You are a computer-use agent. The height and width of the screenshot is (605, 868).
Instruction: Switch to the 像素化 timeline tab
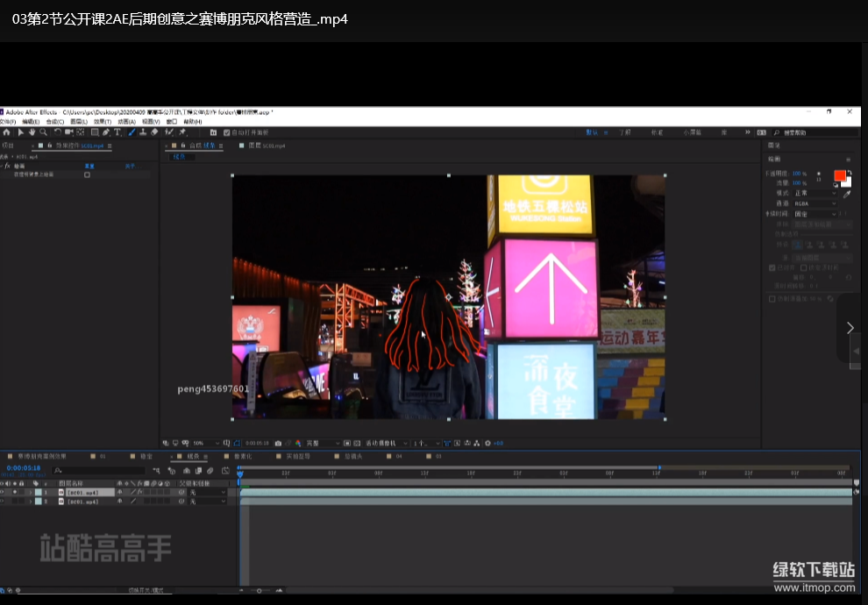(x=243, y=457)
